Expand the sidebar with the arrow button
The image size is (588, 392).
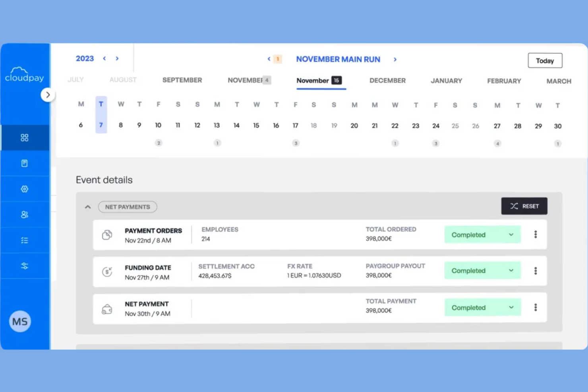click(48, 95)
